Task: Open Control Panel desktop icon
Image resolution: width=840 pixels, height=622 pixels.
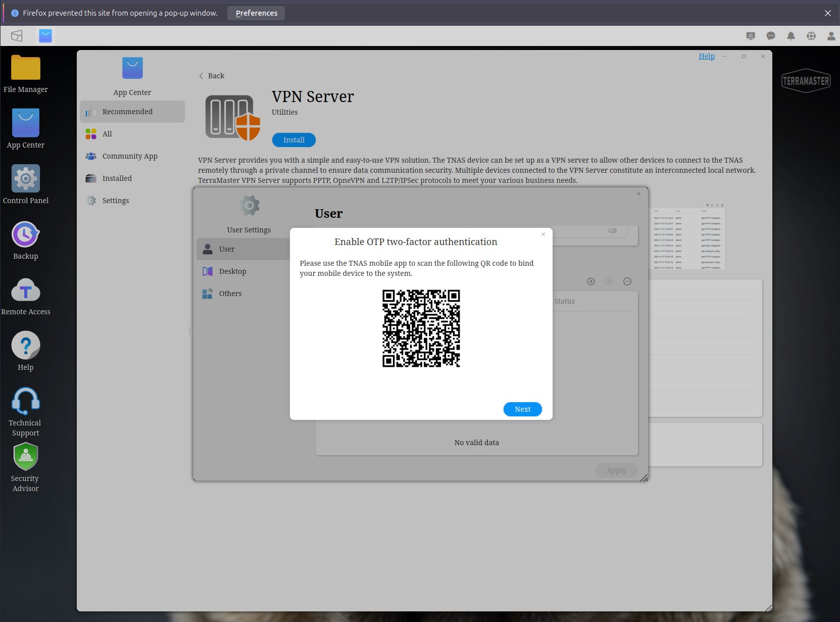Action: 26,185
